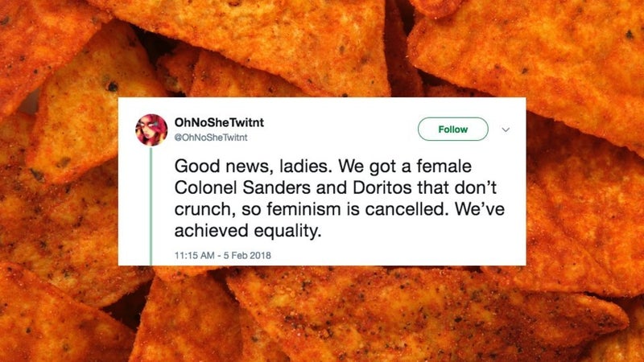This screenshot has width=644, height=362.
Task: Click the green thread line under avatar
Action: [x=151, y=207]
